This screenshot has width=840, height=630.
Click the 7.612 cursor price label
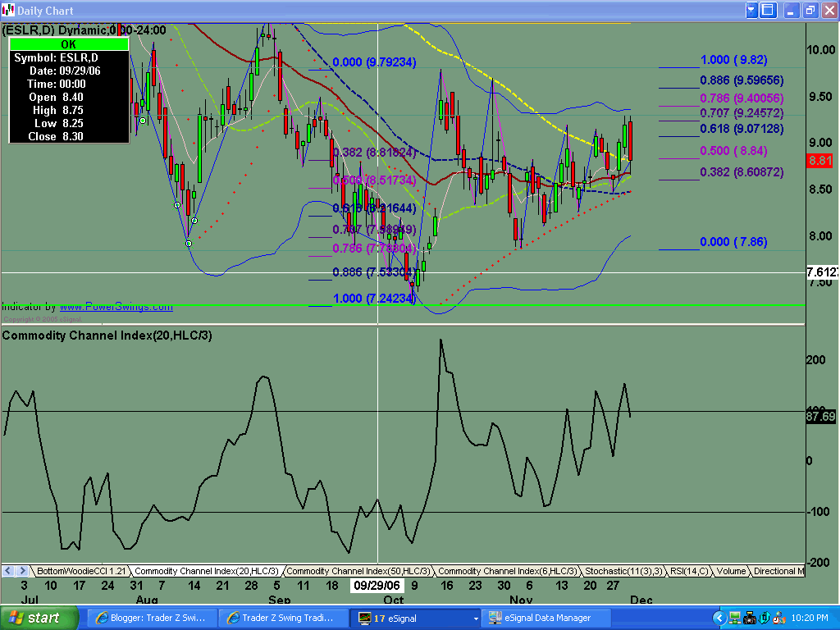822,272
